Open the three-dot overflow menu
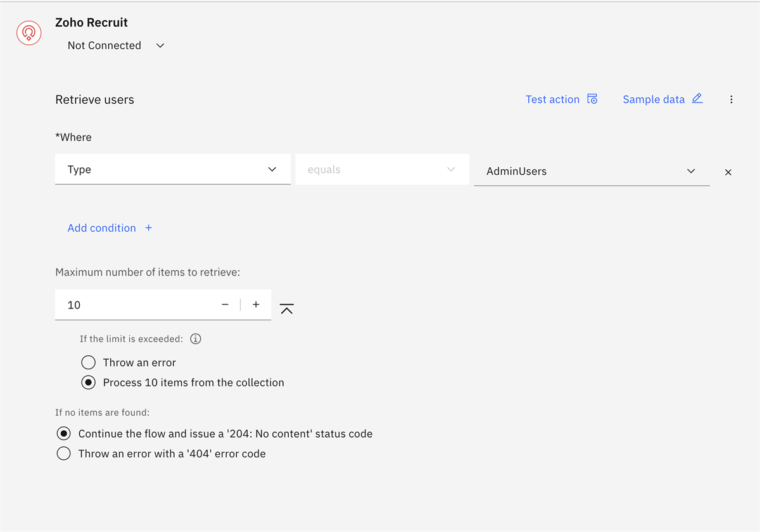The width and height of the screenshot is (760, 532). point(731,99)
